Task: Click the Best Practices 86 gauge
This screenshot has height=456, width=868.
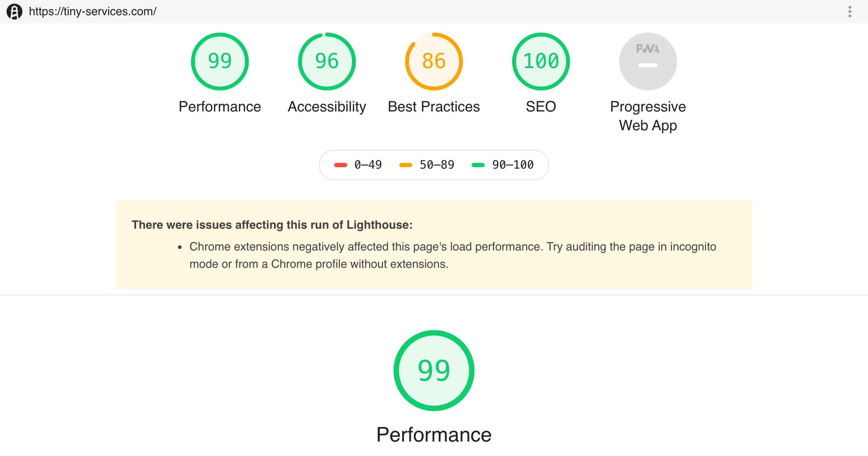Action: tap(434, 62)
